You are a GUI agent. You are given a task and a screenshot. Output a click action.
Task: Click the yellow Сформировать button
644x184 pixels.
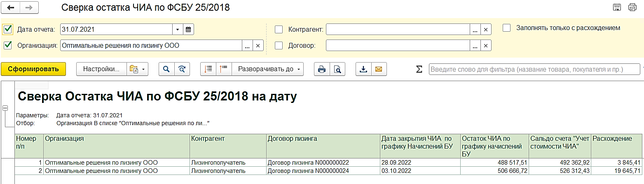(33, 69)
